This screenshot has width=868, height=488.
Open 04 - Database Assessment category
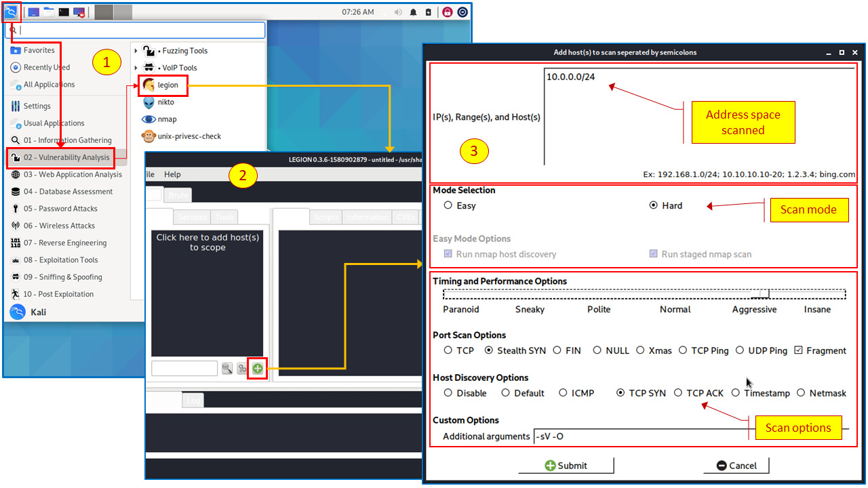tap(62, 192)
